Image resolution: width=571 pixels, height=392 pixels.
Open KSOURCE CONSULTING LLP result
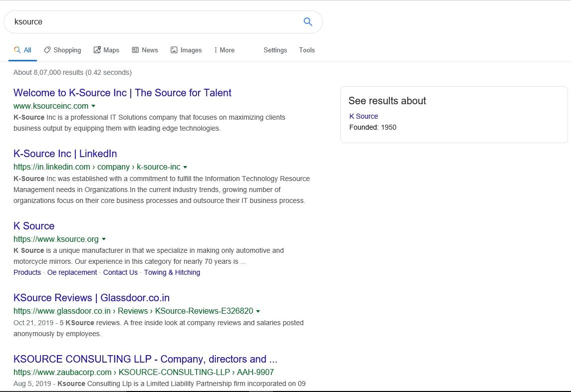(x=145, y=359)
